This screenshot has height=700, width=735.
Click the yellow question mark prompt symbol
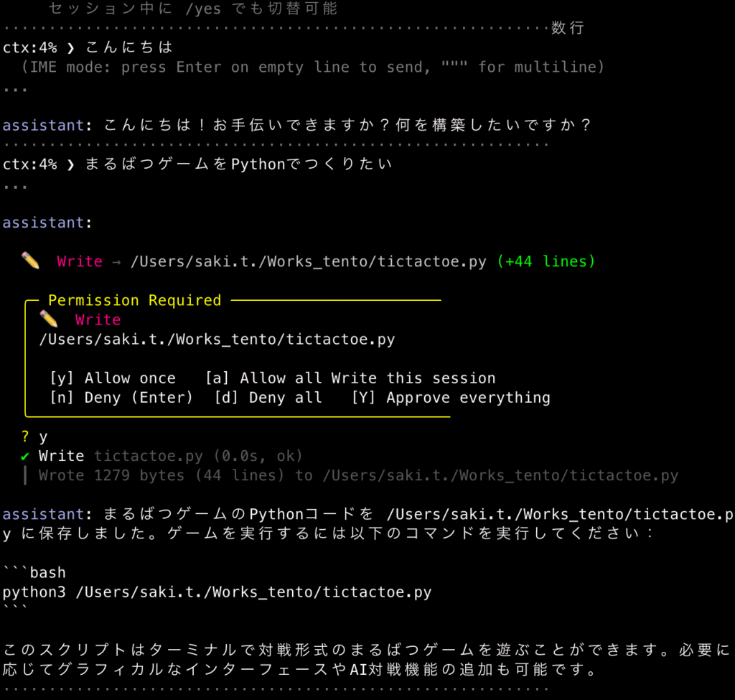(25, 437)
